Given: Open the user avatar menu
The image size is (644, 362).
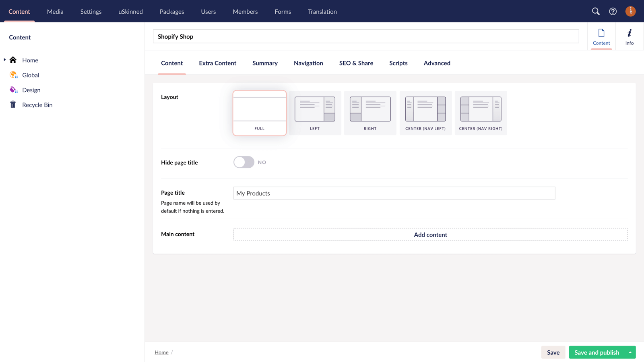Looking at the screenshot, I should coord(630,11).
